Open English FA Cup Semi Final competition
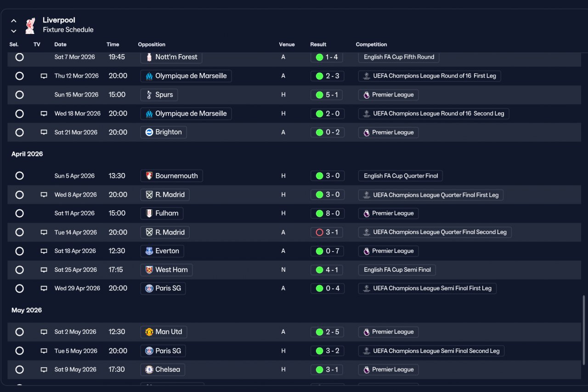The width and height of the screenshot is (588, 392). pyautogui.click(x=397, y=270)
